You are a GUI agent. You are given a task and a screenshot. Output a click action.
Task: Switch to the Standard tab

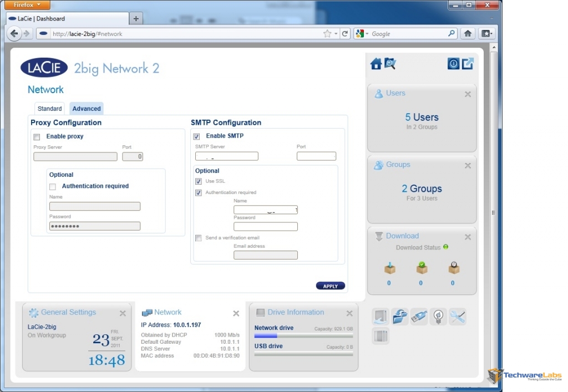coord(49,109)
